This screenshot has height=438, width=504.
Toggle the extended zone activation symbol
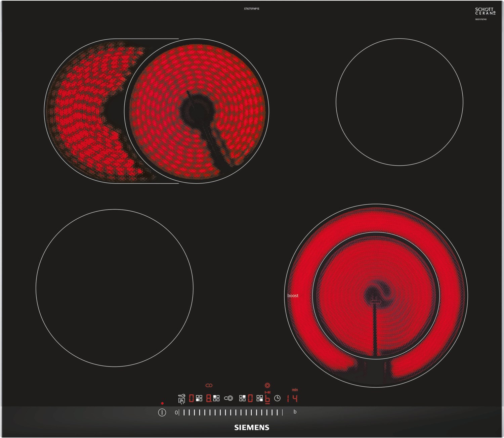click(228, 398)
